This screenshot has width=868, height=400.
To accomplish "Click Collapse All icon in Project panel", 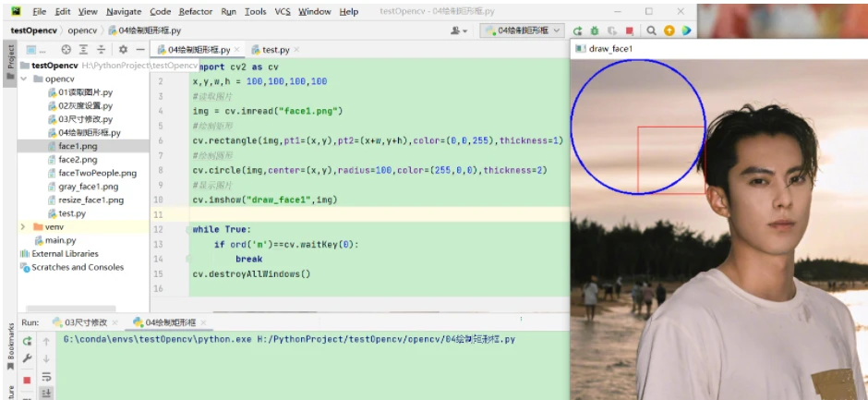I will 101,49.
